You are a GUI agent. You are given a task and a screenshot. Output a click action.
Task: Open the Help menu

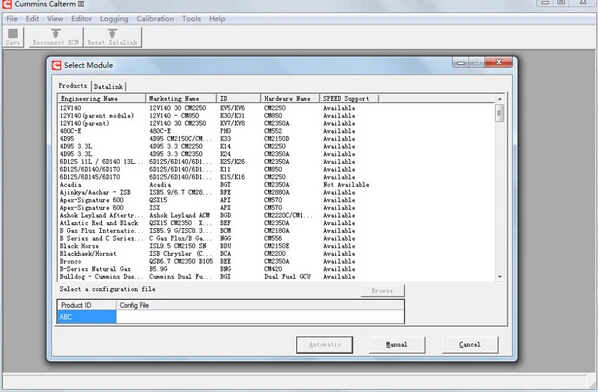tap(217, 19)
